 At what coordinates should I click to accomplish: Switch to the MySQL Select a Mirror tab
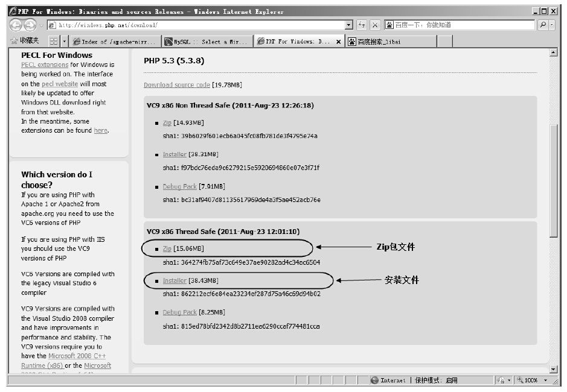coord(207,42)
